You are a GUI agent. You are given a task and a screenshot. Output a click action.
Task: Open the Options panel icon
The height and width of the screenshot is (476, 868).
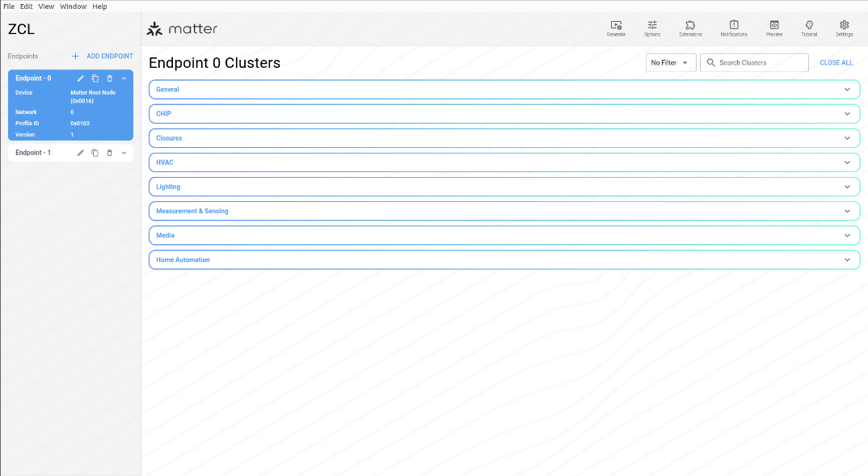[x=652, y=26]
